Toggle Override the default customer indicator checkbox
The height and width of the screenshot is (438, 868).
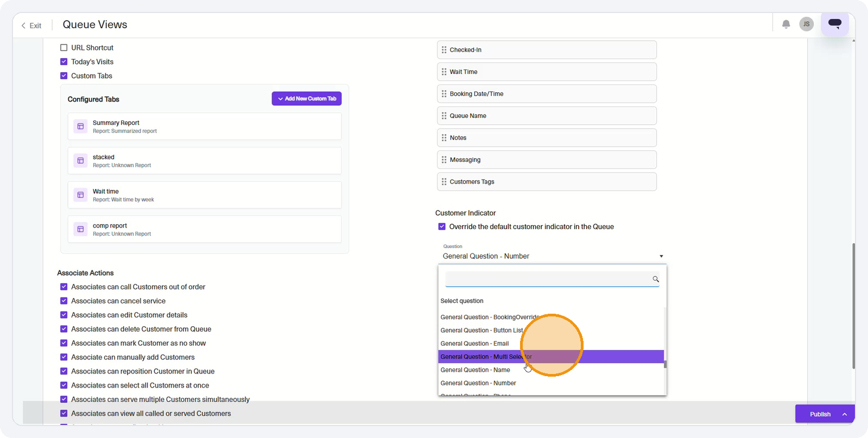pos(442,227)
